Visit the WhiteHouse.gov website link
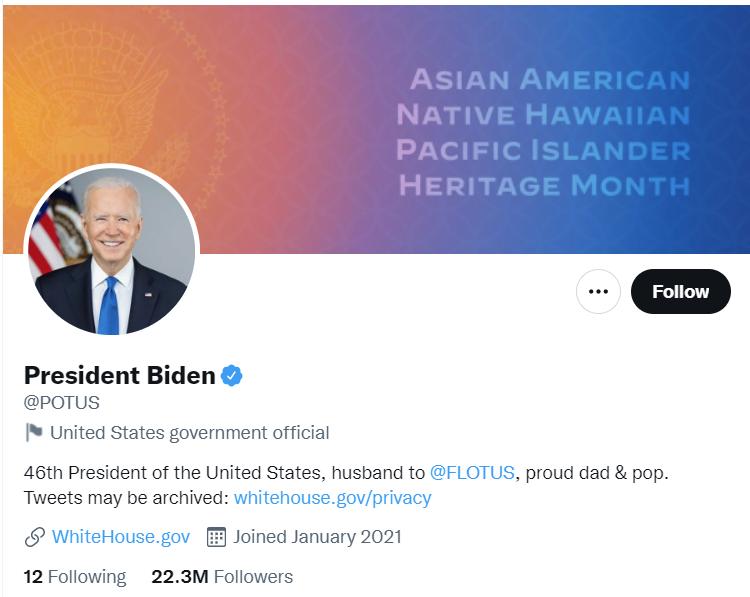Image resolution: width=750 pixels, height=597 pixels. coord(120,537)
